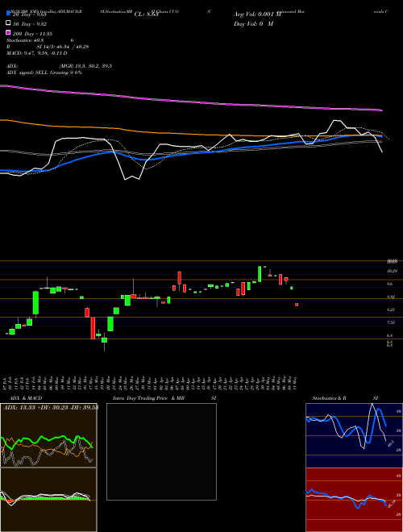Click the magenta 200-day moving average line
403x532 pixels.
[x=190, y=101]
